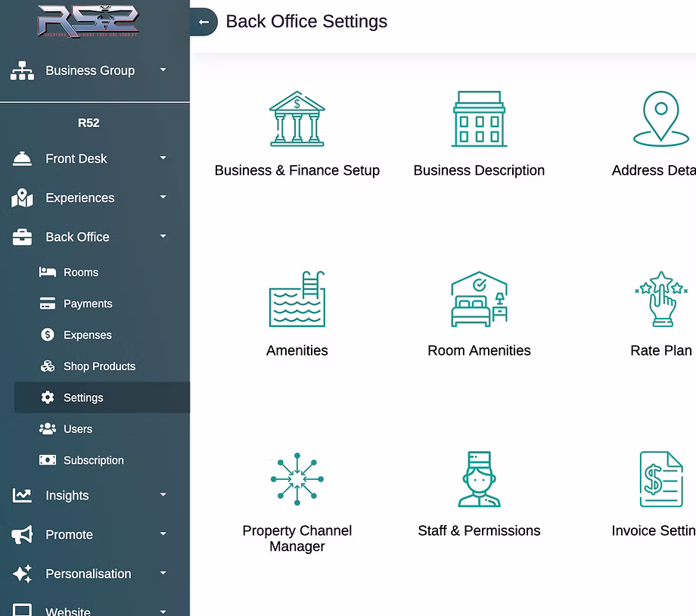Open Business & Finance Setup bank icon

tap(297, 119)
